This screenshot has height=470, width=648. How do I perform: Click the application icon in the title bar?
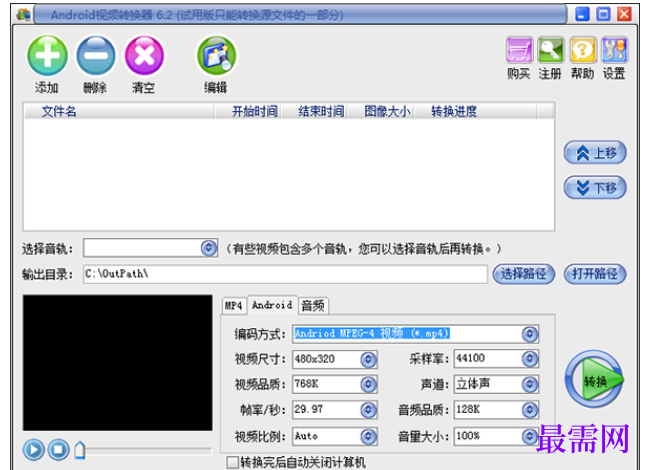23,15
